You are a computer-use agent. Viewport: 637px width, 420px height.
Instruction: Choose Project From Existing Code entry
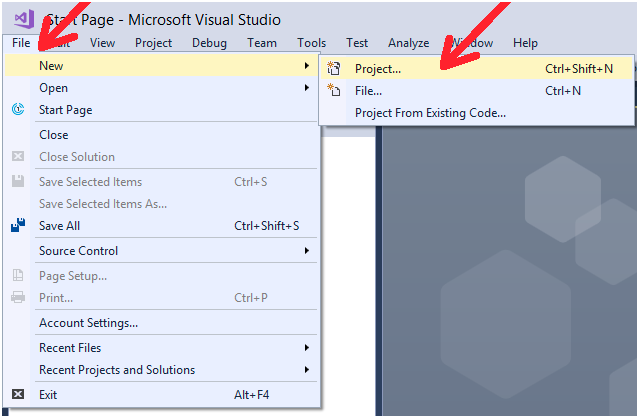tap(477, 113)
